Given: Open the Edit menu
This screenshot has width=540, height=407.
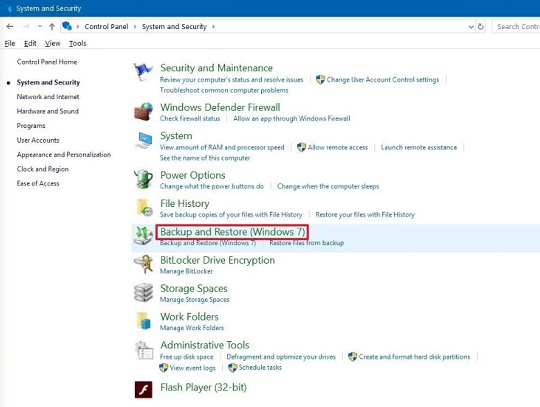Looking at the screenshot, I should coord(30,43).
